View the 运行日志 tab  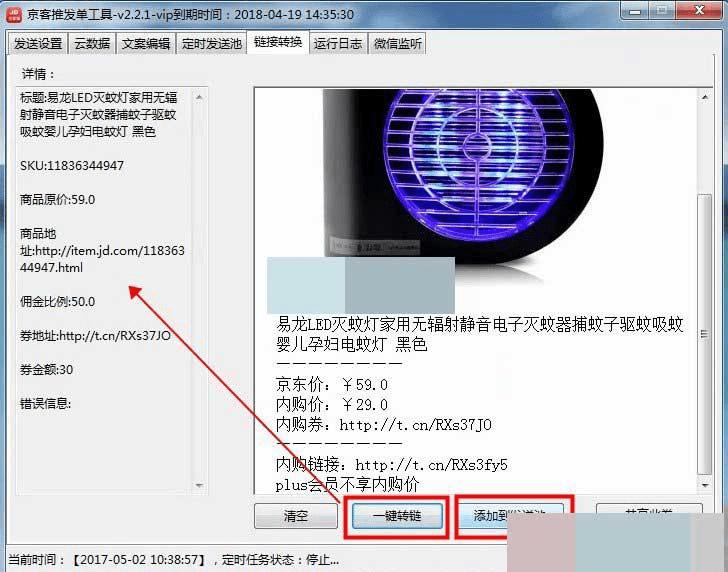coord(338,44)
